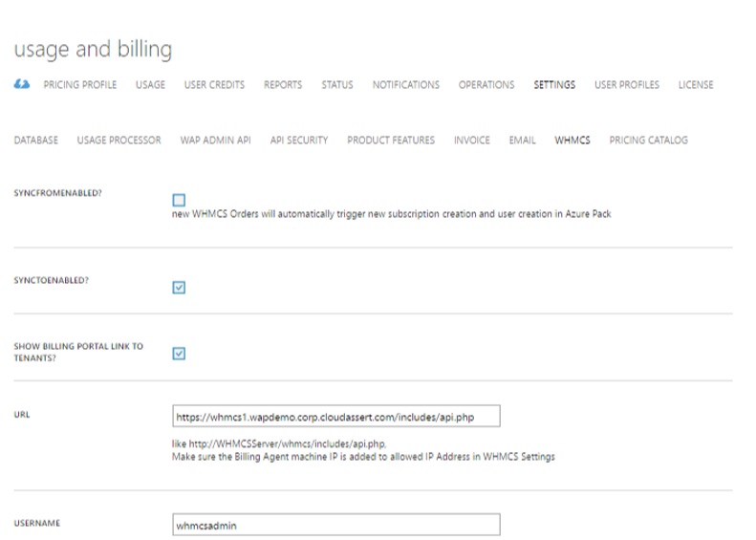The image size is (756, 540).
Task: Go to the Invoice sub-tab
Action: [471, 140]
